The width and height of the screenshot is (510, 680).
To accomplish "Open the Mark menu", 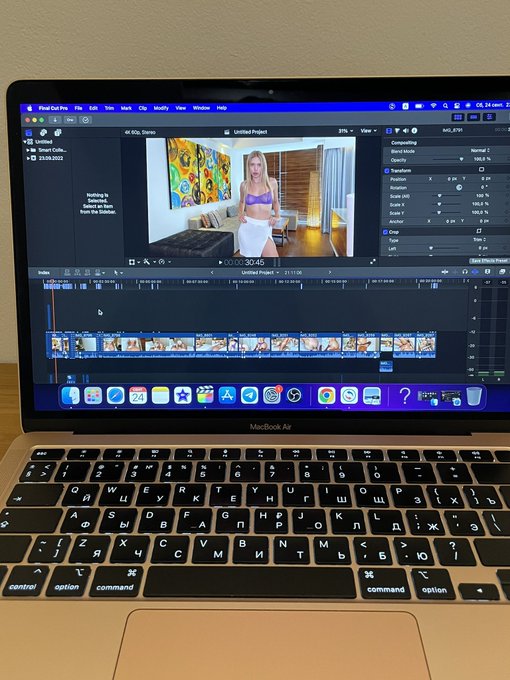I will [x=126, y=108].
